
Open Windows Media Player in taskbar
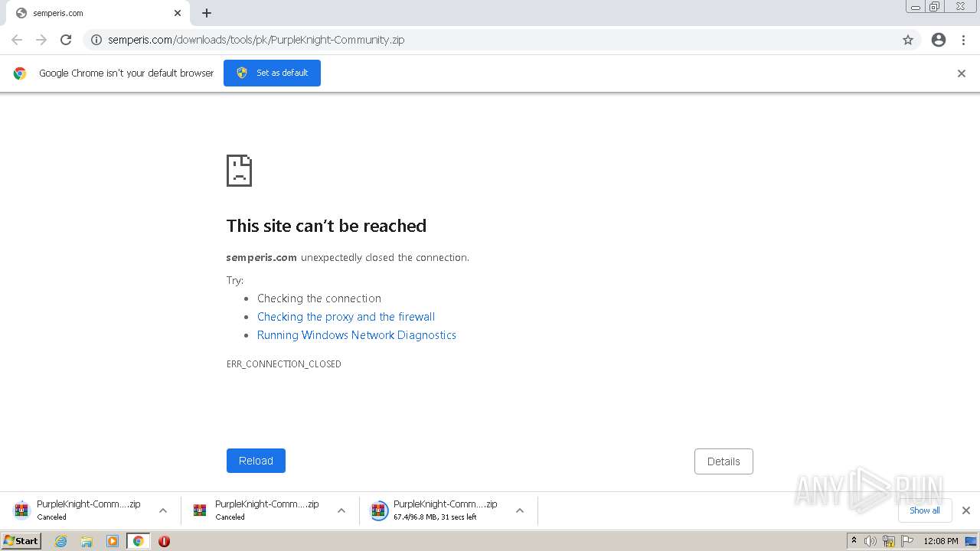pos(113,541)
